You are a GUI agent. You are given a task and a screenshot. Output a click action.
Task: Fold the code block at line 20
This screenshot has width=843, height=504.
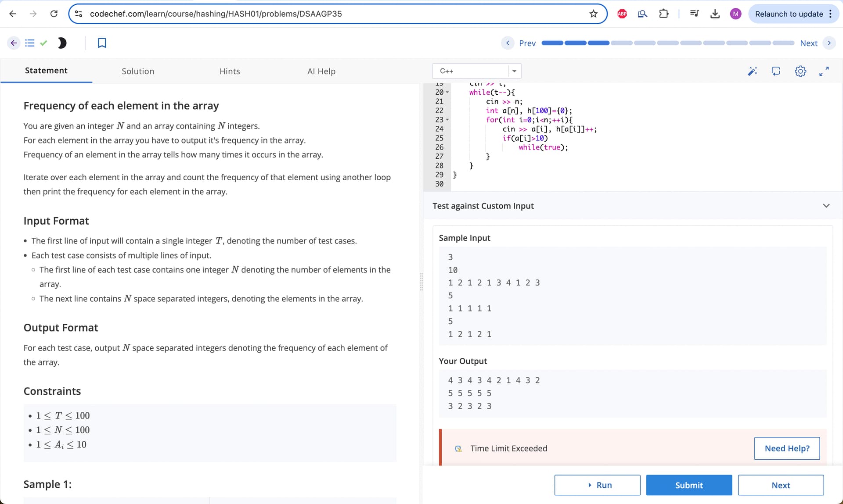pyautogui.click(x=447, y=92)
